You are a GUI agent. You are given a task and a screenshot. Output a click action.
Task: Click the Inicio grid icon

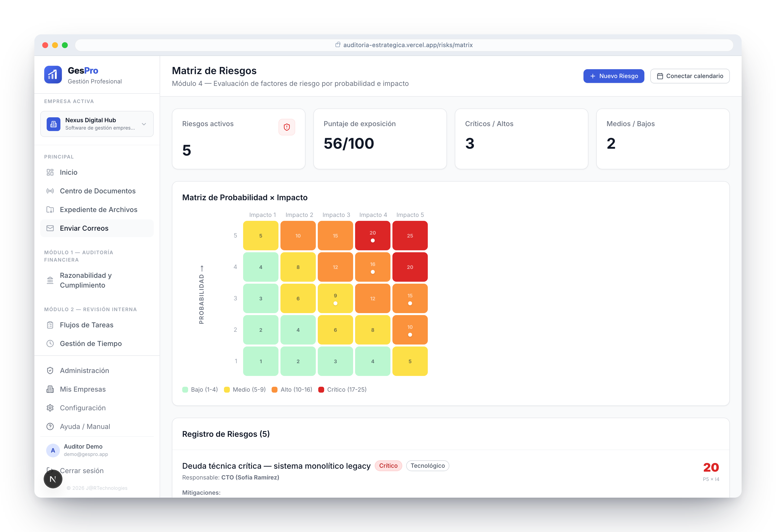[x=50, y=172]
